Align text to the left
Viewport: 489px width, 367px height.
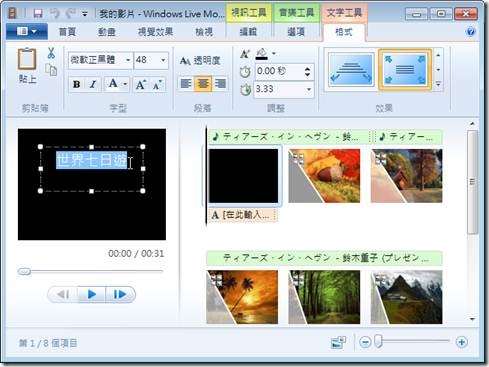click(186, 83)
